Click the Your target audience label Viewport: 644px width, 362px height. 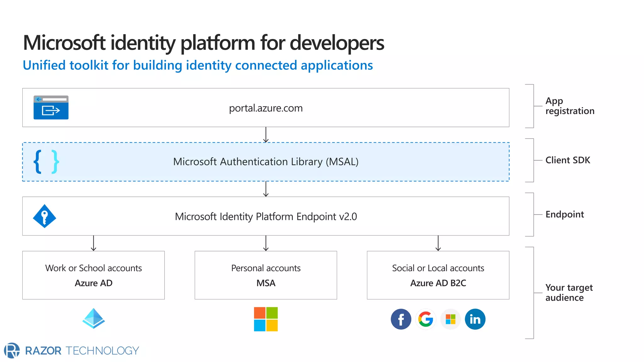coord(569,293)
